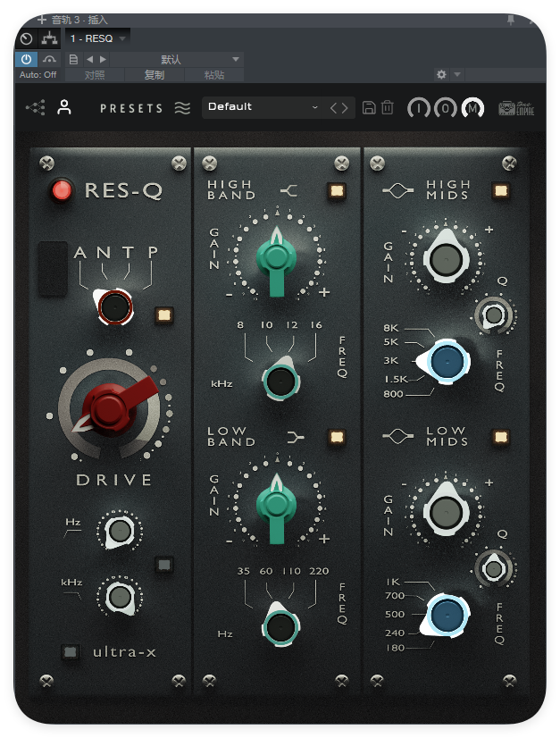Toggle the LOW MIDS enable light
The width and height of the screenshot is (560, 738).
pyautogui.click(x=501, y=437)
